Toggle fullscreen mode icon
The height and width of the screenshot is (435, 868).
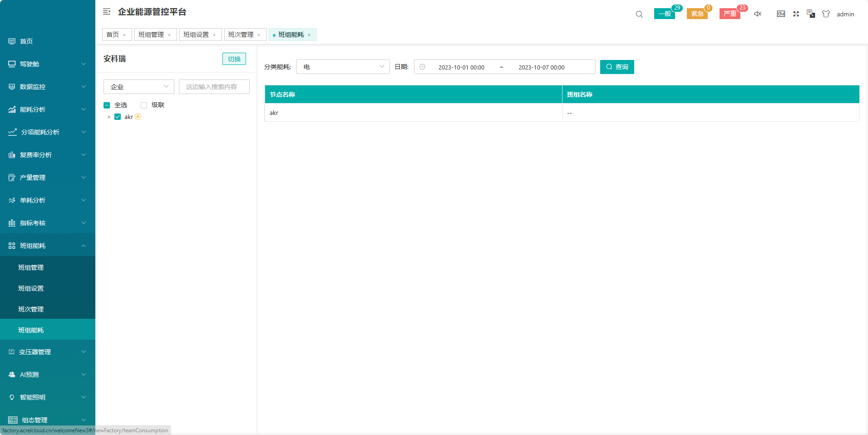(796, 14)
